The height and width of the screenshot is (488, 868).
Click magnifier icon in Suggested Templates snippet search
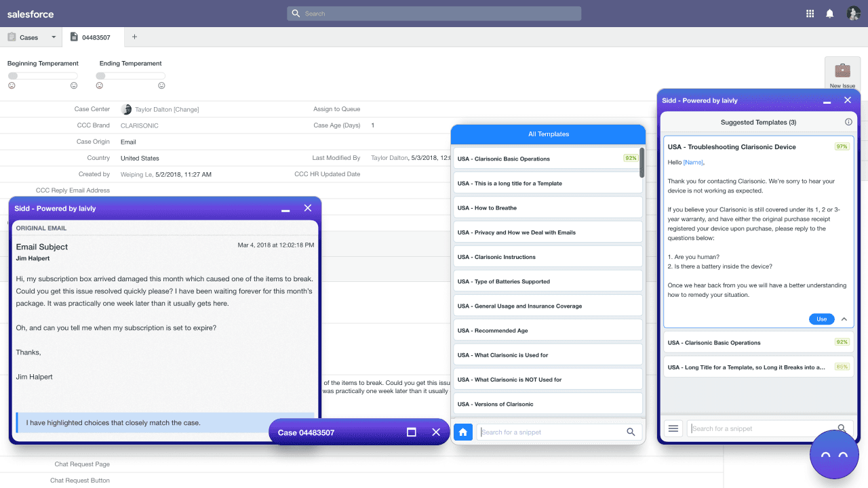click(842, 428)
